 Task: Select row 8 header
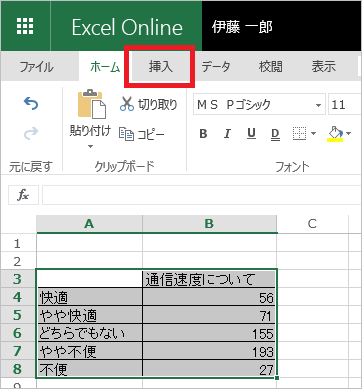click(x=18, y=369)
